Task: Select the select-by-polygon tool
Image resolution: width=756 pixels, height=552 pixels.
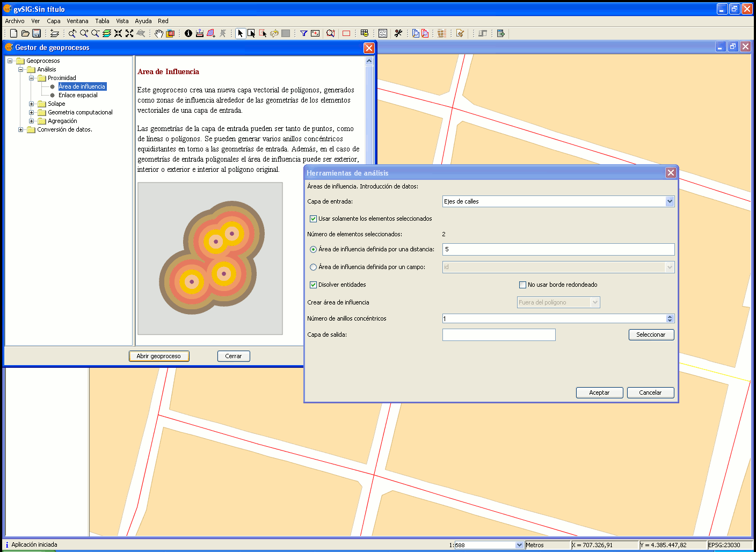Action: (x=263, y=33)
